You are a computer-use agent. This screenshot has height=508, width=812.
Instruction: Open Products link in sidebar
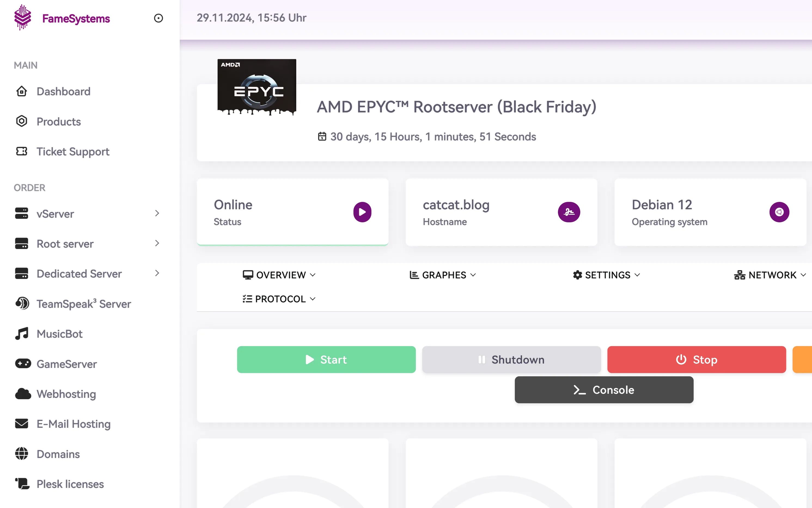[x=59, y=121]
